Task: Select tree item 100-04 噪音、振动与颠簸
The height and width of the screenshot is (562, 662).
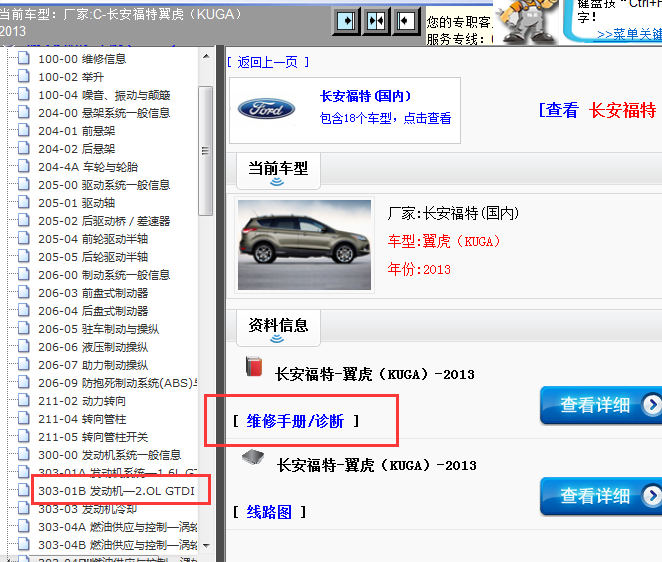Action: click(104, 95)
